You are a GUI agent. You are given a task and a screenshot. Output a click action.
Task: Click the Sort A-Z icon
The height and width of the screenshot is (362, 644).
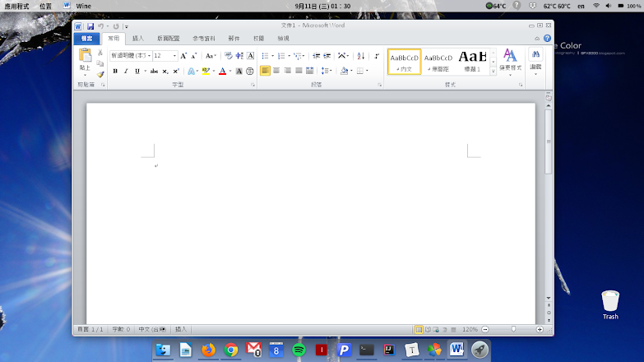click(360, 56)
